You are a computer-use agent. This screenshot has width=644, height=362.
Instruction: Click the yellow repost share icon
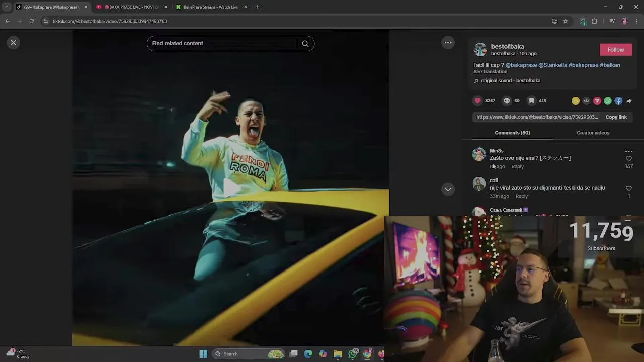pos(575,101)
